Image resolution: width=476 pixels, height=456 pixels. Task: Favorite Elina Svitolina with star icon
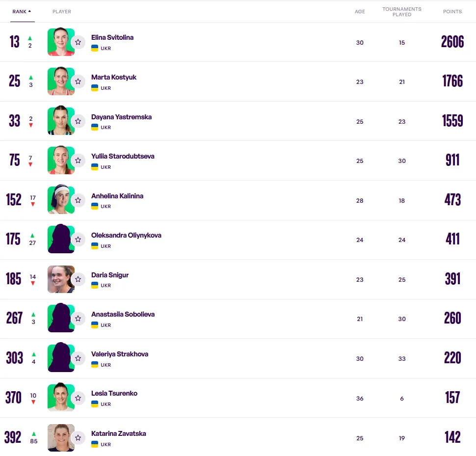(78, 42)
